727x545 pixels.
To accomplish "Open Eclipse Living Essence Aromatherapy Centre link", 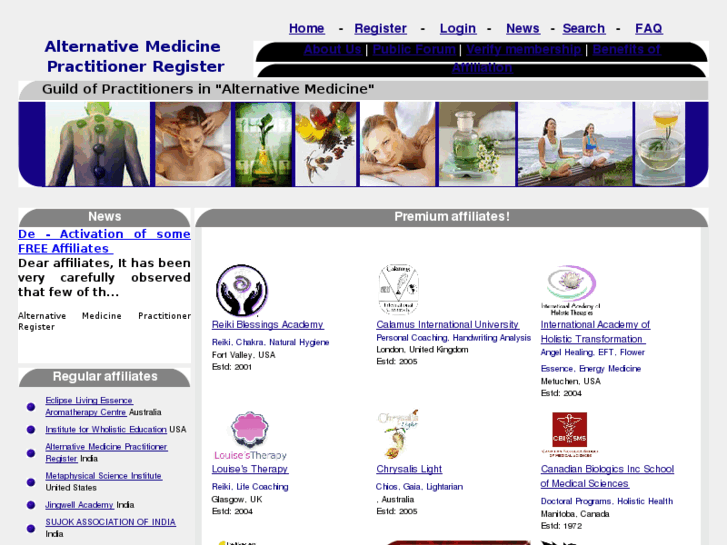I will (x=89, y=406).
